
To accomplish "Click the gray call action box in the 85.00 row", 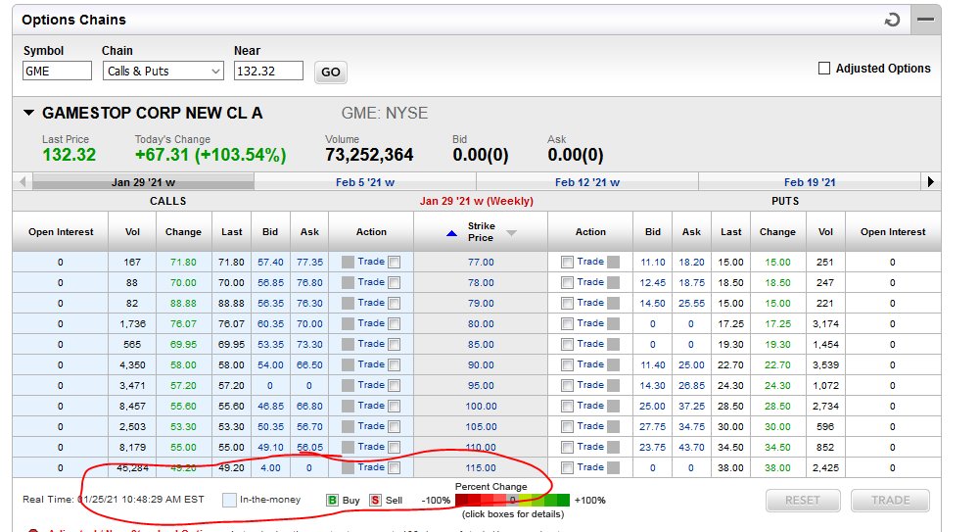I will [349, 345].
